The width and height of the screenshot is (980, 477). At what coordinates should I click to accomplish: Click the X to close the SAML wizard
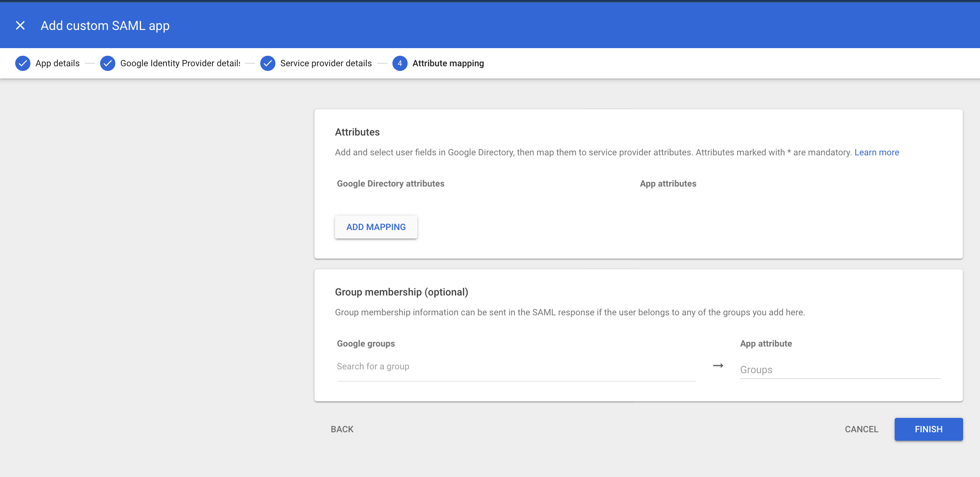pos(20,25)
